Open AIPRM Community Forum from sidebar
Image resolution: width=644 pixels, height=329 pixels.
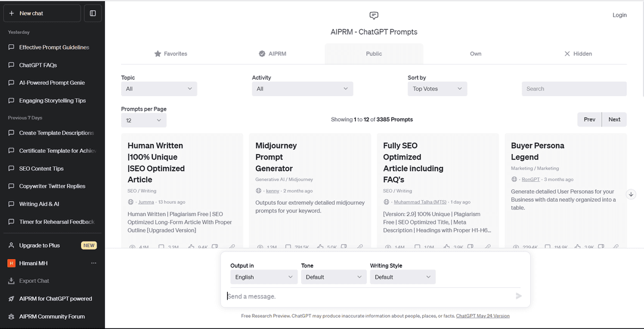point(52,316)
